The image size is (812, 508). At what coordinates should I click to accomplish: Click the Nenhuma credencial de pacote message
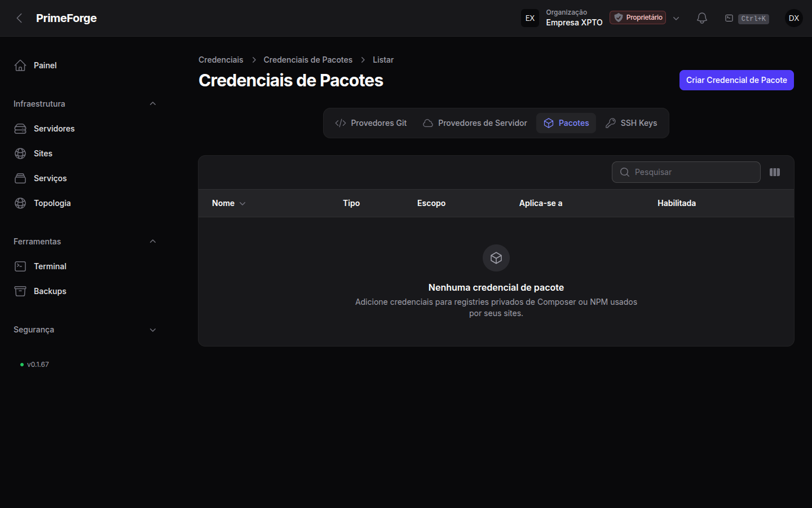click(x=496, y=287)
